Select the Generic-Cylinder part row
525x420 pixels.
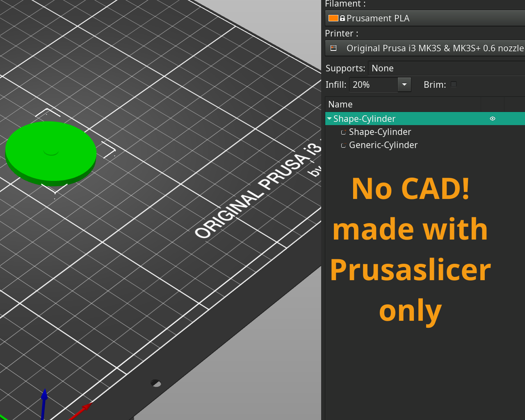(425, 145)
